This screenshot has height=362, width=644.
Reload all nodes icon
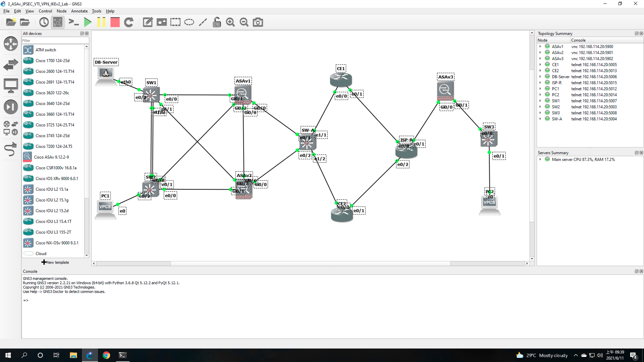pos(129,22)
